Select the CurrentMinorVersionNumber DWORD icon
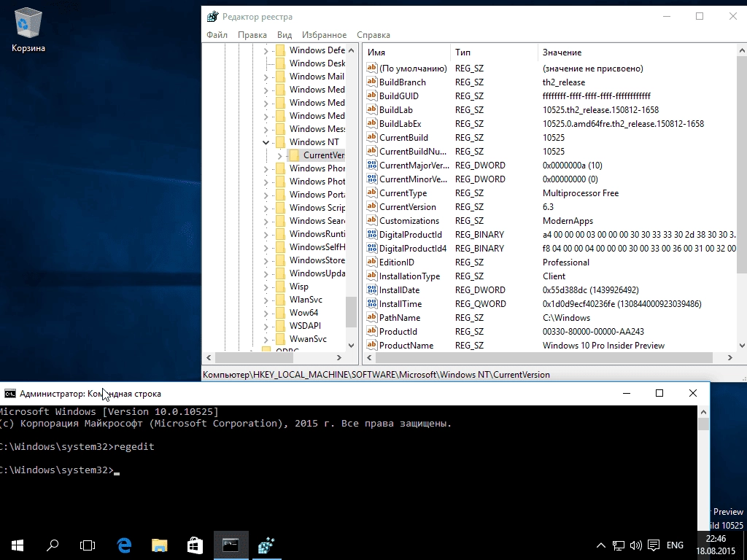 [371, 179]
